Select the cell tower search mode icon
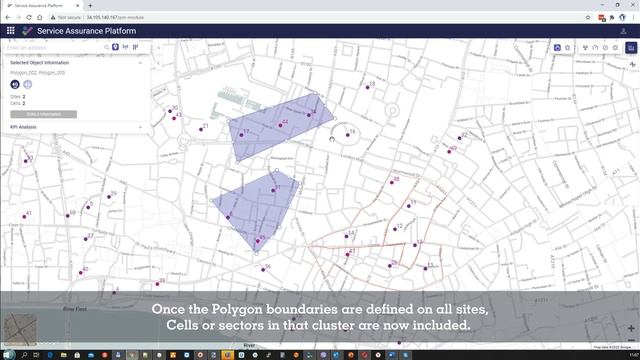 pyautogui.click(x=135, y=47)
